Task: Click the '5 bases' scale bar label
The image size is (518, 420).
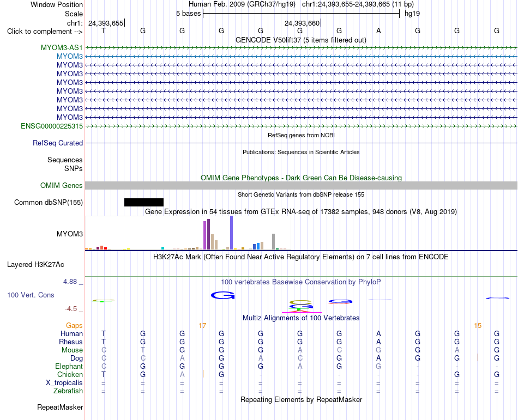Action: click(x=188, y=14)
